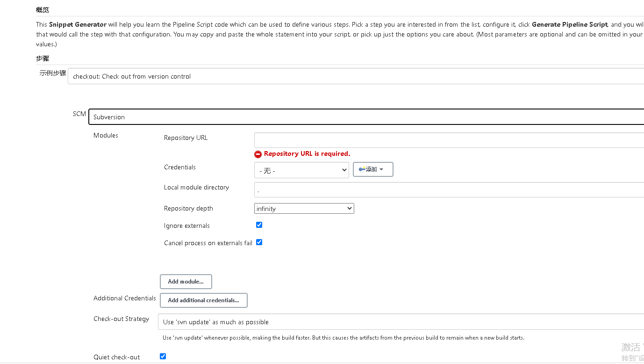Click the Add additional credentials... button
The height and width of the screenshot is (364, 644).
204,300
